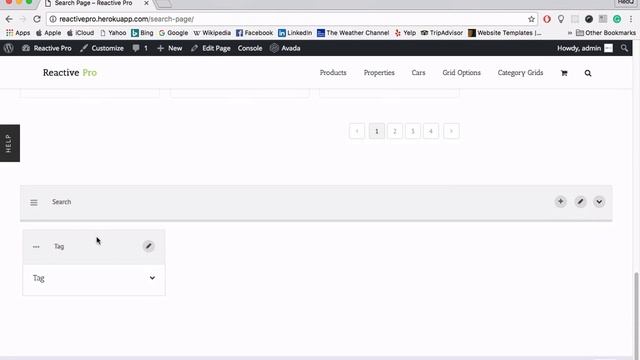Open the Grid Options navigation item
Image resolution: width=640 pixels, height=360 pixels.
(x=462, y=73)
